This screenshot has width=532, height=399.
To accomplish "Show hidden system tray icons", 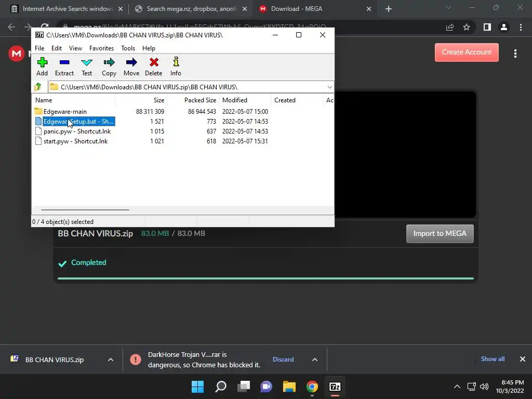I will coord(457,387).
